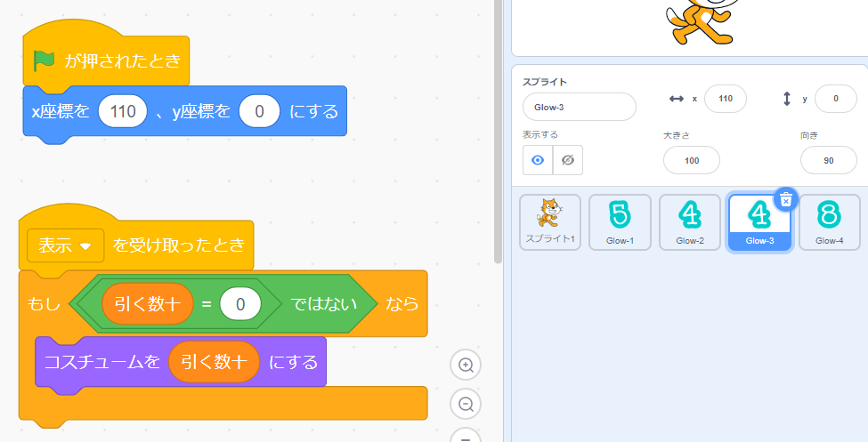Select the cat スプライト1 sprite thumbnail
Screen dimensions: 868x442
coord(550,222)
